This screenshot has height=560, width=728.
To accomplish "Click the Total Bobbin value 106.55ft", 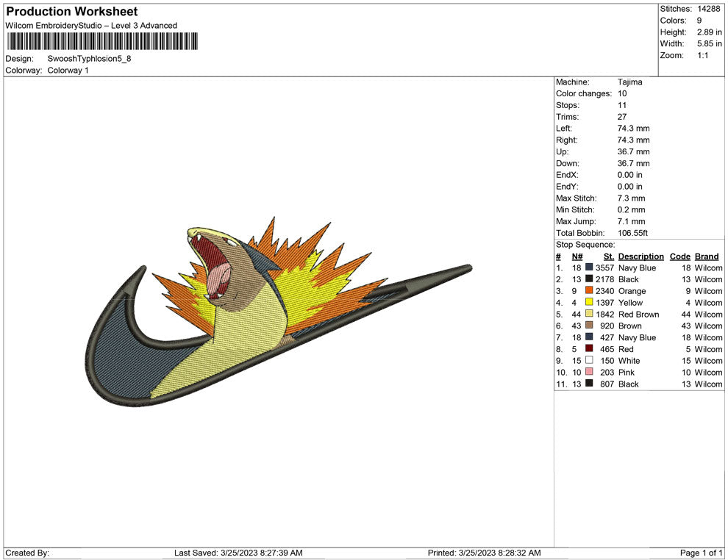I will (x=633, y=233).
